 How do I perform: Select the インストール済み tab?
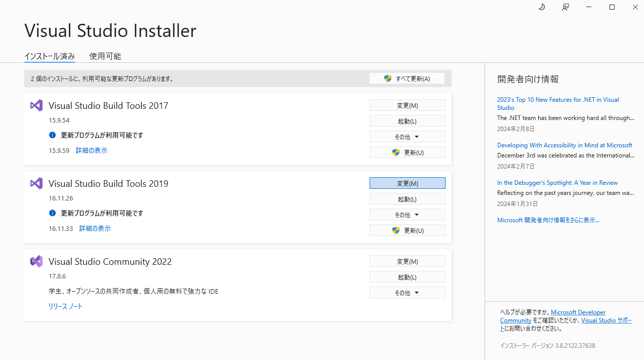point(50,56)
